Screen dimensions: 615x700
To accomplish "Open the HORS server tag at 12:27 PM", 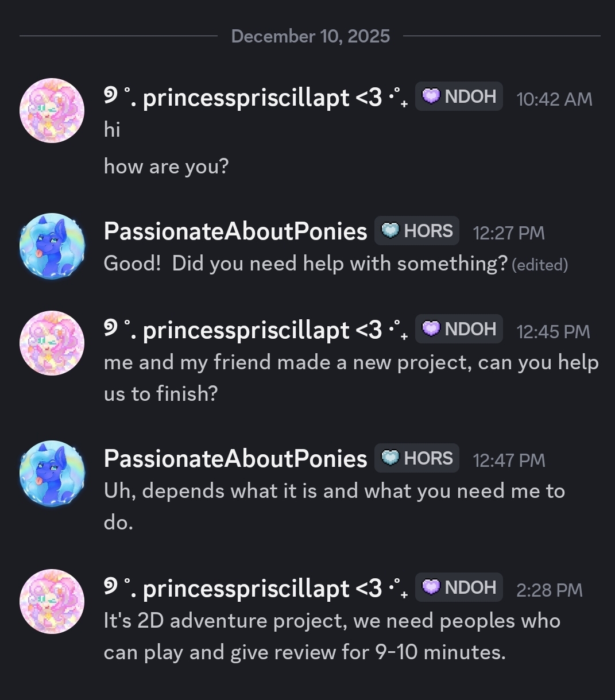I will (417, 231).
